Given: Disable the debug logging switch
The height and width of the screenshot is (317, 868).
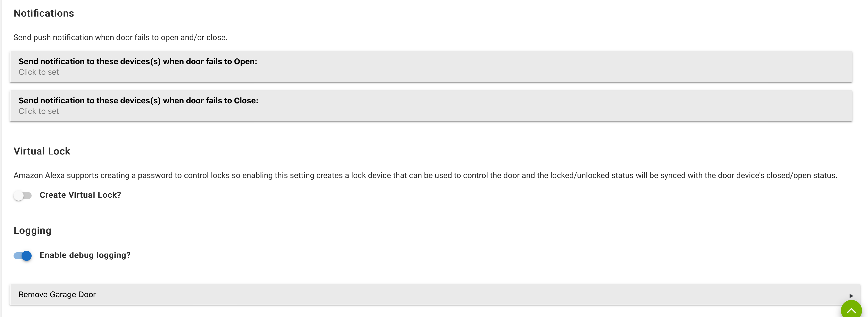Looking at the screenshot, I should tap(23, 256).
